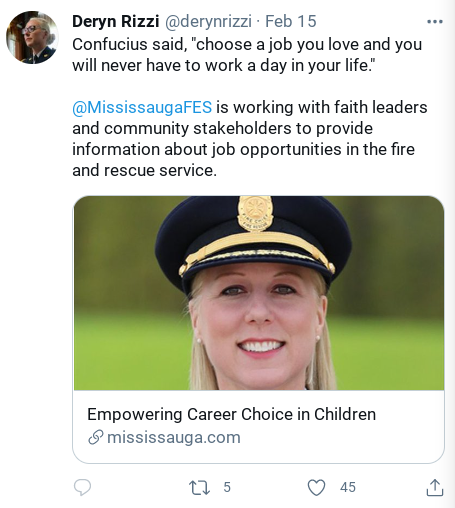Click the bottom edge of the link card
455x508 pixels.
[x=259, y=462]
